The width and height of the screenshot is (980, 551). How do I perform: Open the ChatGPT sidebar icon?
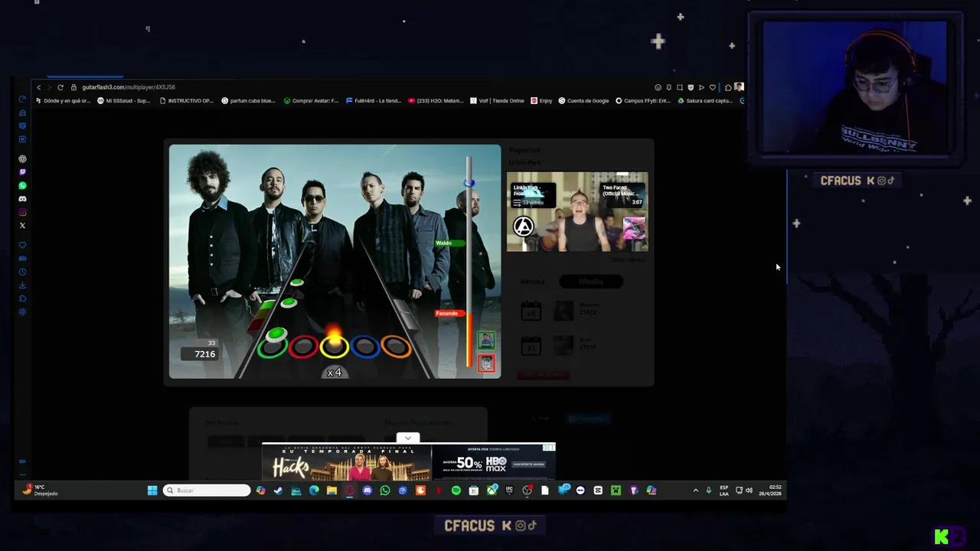(22, 159)
